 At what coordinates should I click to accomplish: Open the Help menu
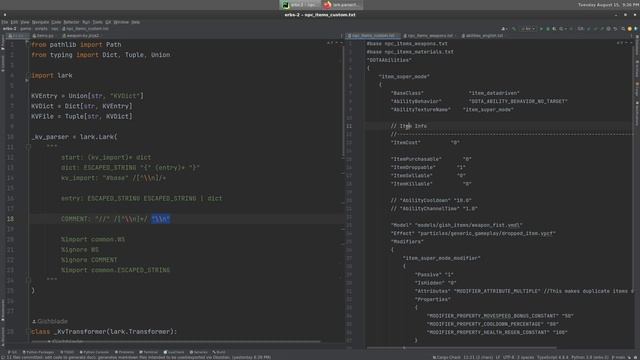(136, 22)
